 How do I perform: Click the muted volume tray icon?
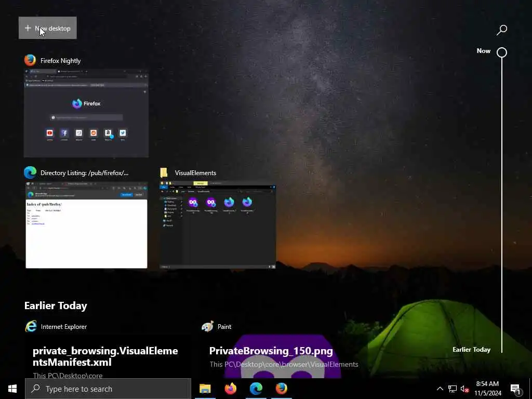pos(464,389)
